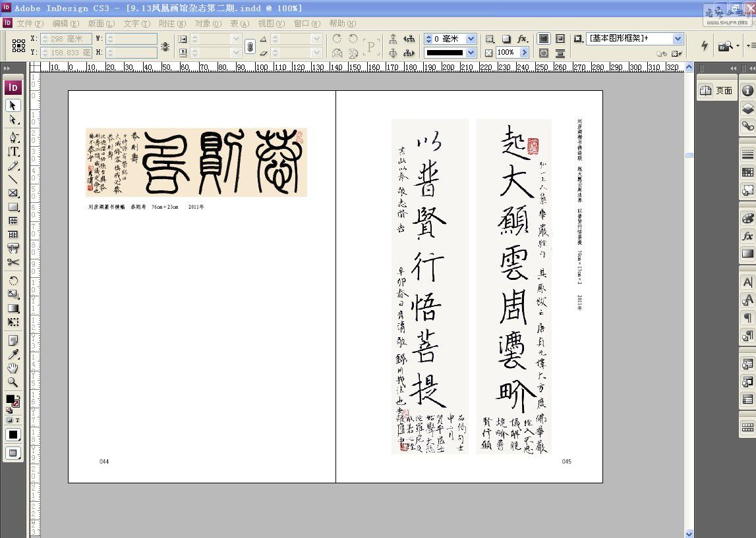Open the Effects fx panel icon in dock
This screenshot has width=756, height=538.
(748, 236)
